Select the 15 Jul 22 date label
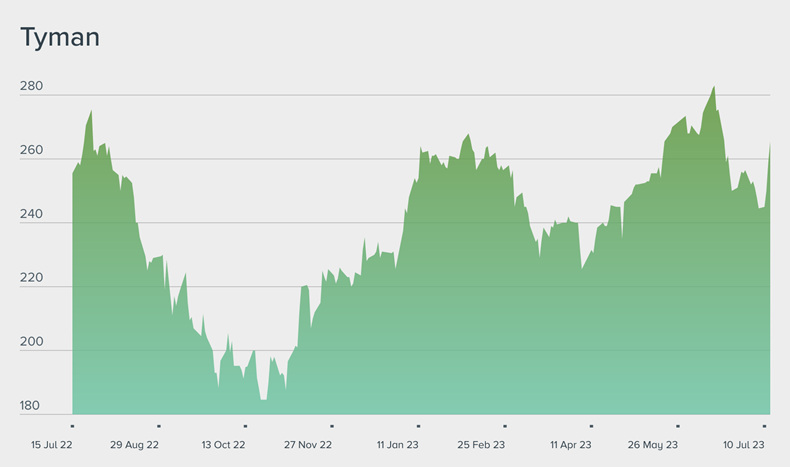Image resolution: width=790 pixels, height=467 pixels. point(52,444)
